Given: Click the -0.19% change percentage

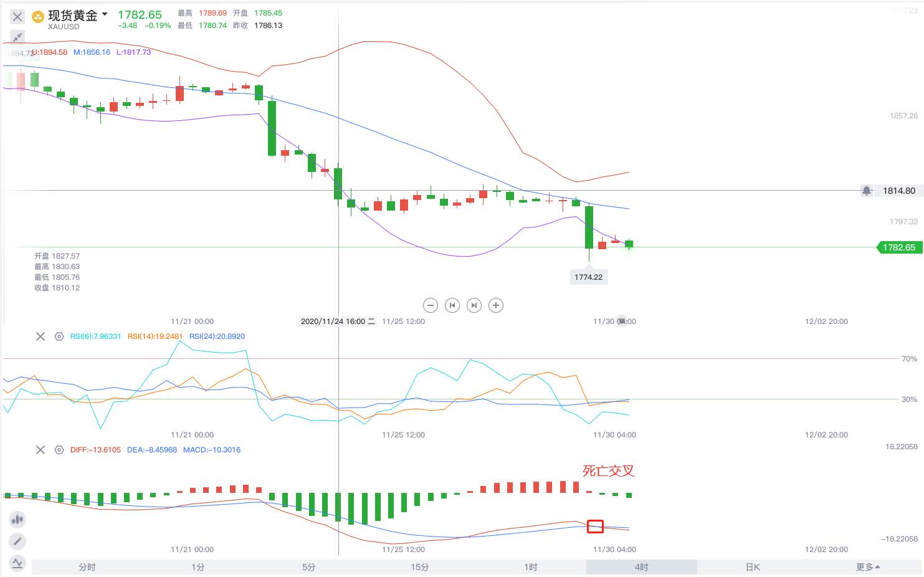Looking at the screenshot, I should point(158,26).
